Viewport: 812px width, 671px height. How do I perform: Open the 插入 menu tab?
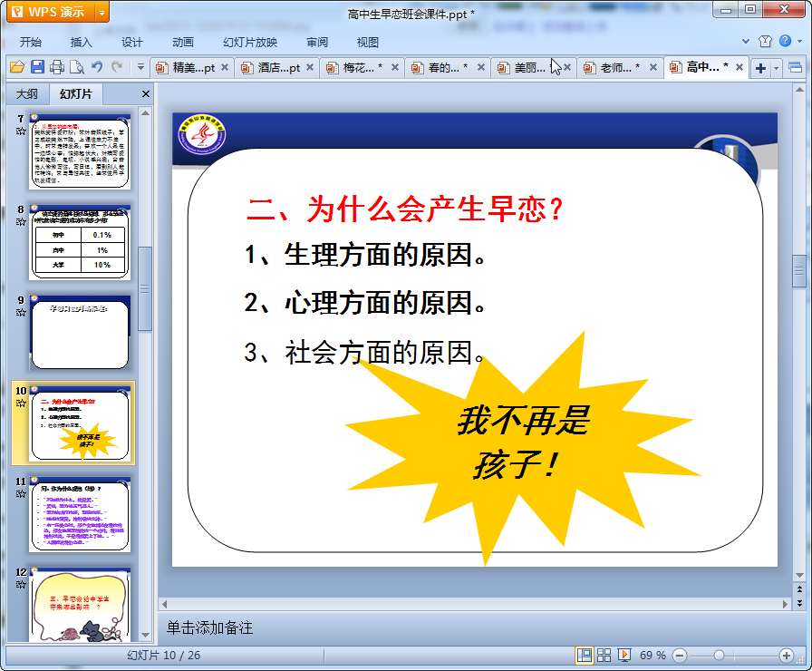[82, 42]
